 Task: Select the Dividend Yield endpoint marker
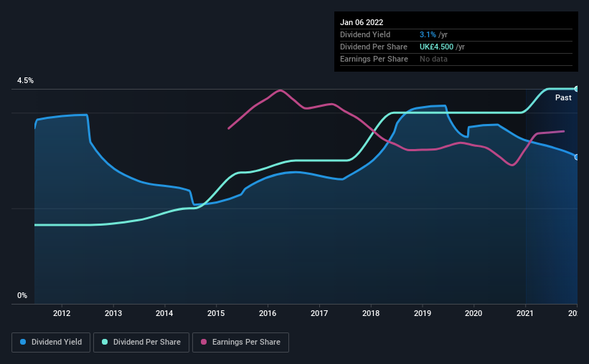click(x=577, y=157)
